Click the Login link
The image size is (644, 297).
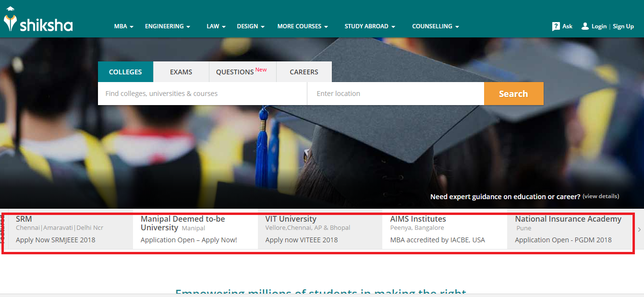(x=599, y=26)
